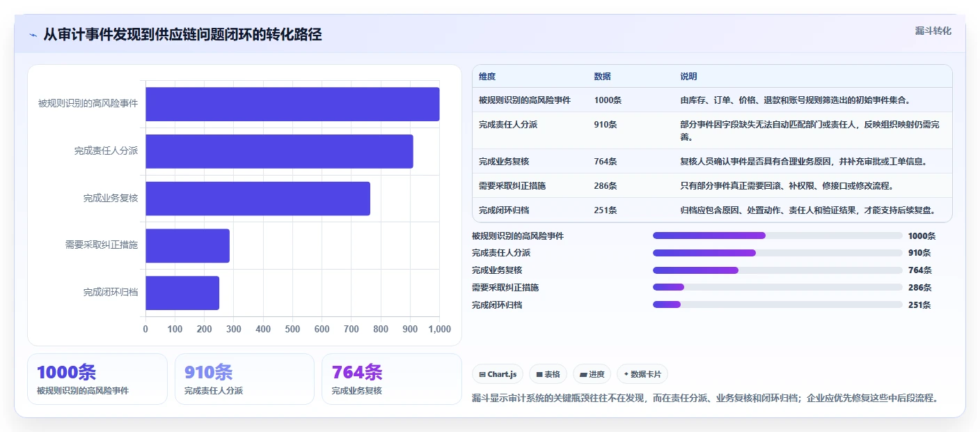Click the 完成业务复核 label in progress list
The width and height of the screenshot is (980, 432).
(x=497, y=270)
